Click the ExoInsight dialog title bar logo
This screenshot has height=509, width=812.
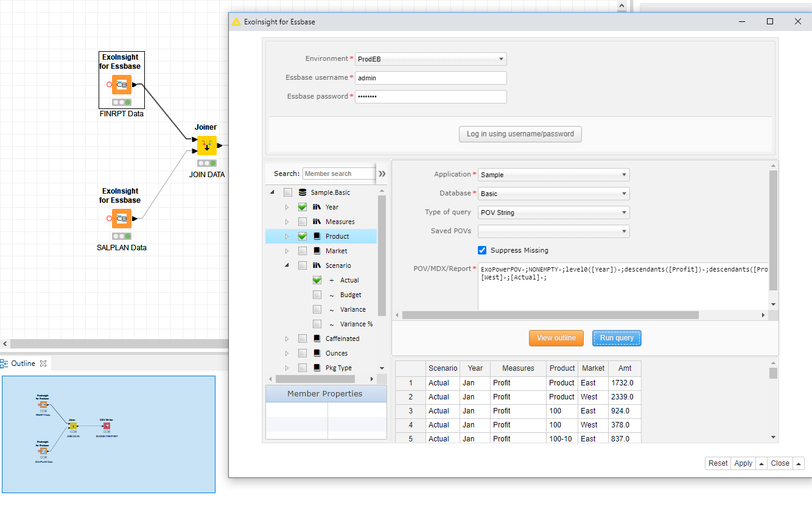pyautogui.click(x=236, y=21)
